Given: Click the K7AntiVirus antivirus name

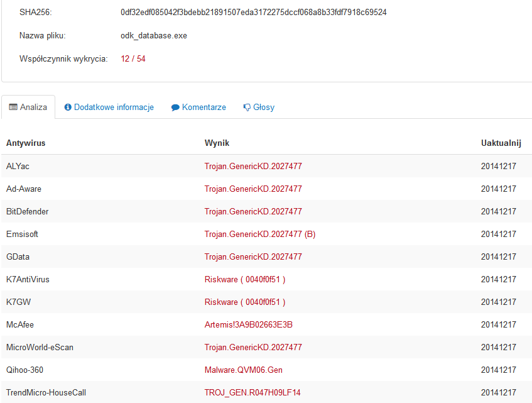Looking at the screenshot, I should (28, 279).
